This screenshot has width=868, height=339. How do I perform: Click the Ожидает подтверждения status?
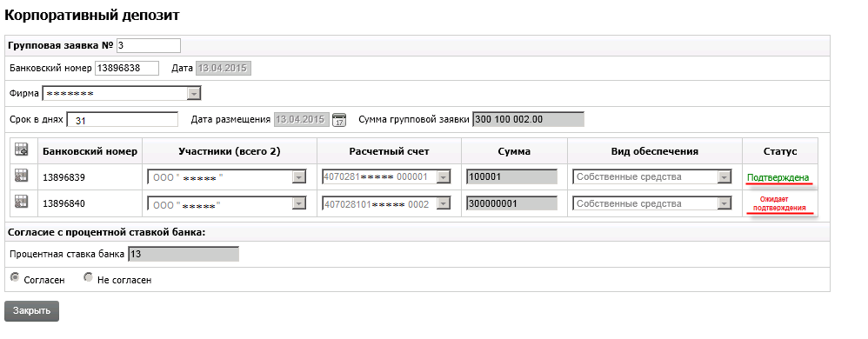point(780,203)
